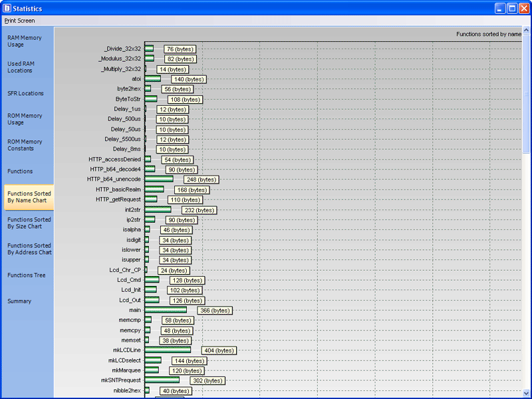Click the HTTP_accessDenied function name
This screenshot has height=399, width=532.
114,160
